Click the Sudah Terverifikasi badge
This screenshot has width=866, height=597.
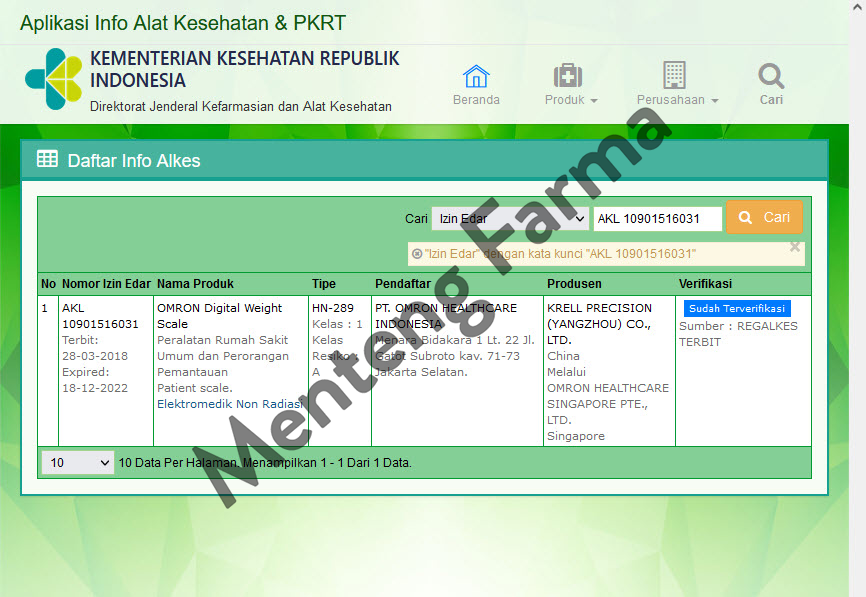[737, 308]
